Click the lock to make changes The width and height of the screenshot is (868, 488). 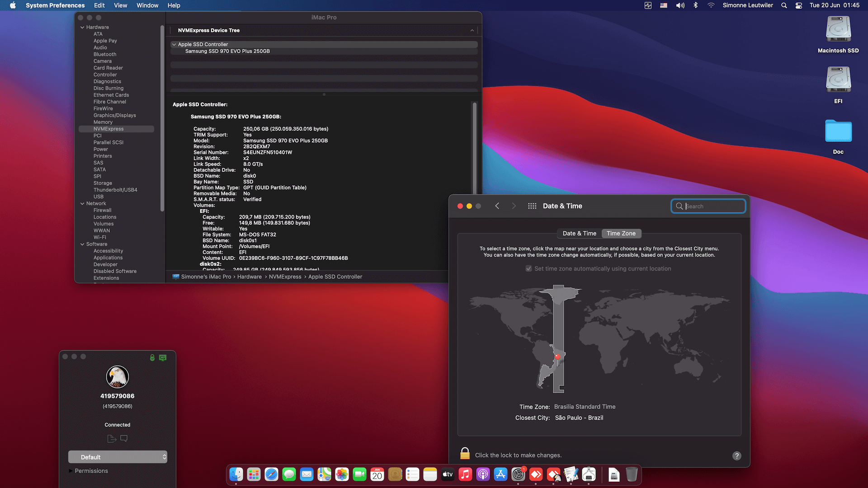(465, 454)
